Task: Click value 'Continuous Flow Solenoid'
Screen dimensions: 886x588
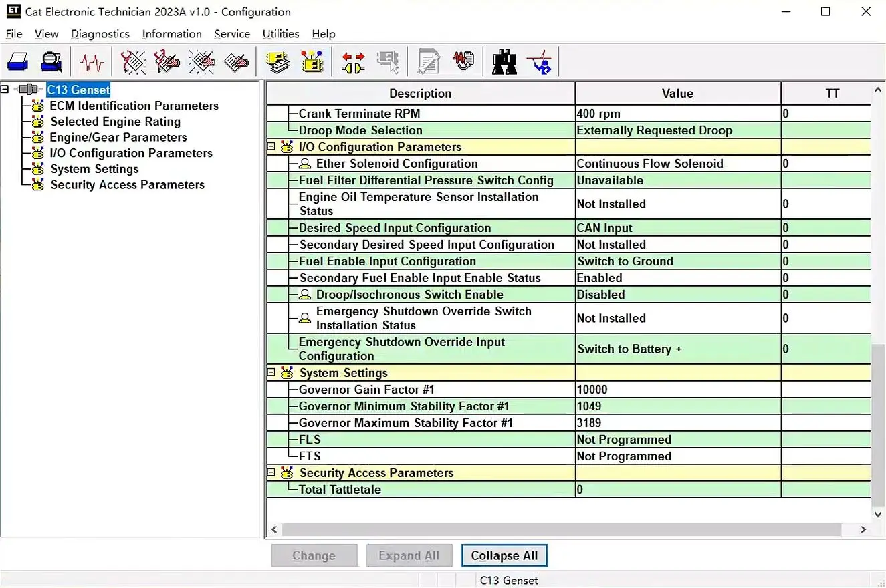Action: pyautogui.click(x=650, y=164)
